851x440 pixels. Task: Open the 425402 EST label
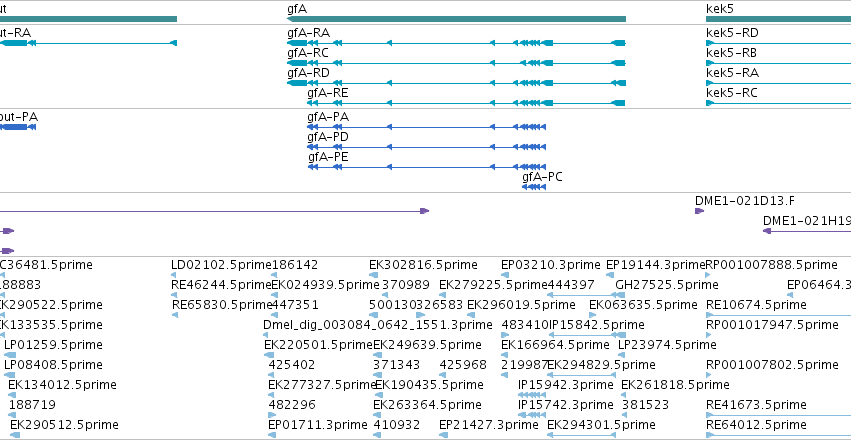291,365
